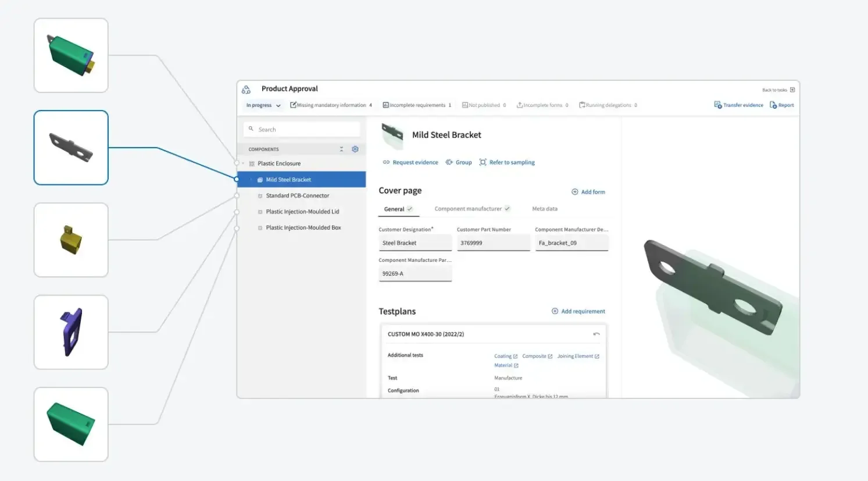The height and width of the screenshot is (481, 868).
Task: Select Mild Steel Bracket tree row
Action: pyautogui.click(x=302, y=180)
